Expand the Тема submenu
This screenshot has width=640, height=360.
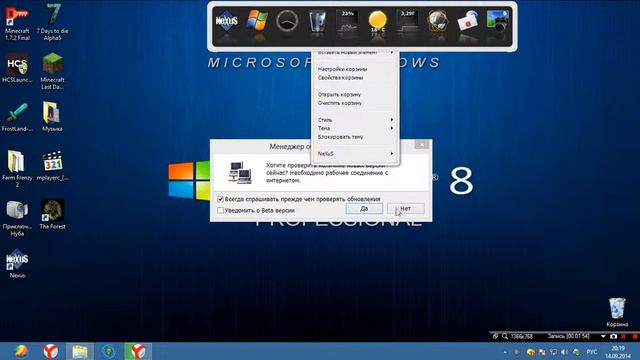[355, 128]
